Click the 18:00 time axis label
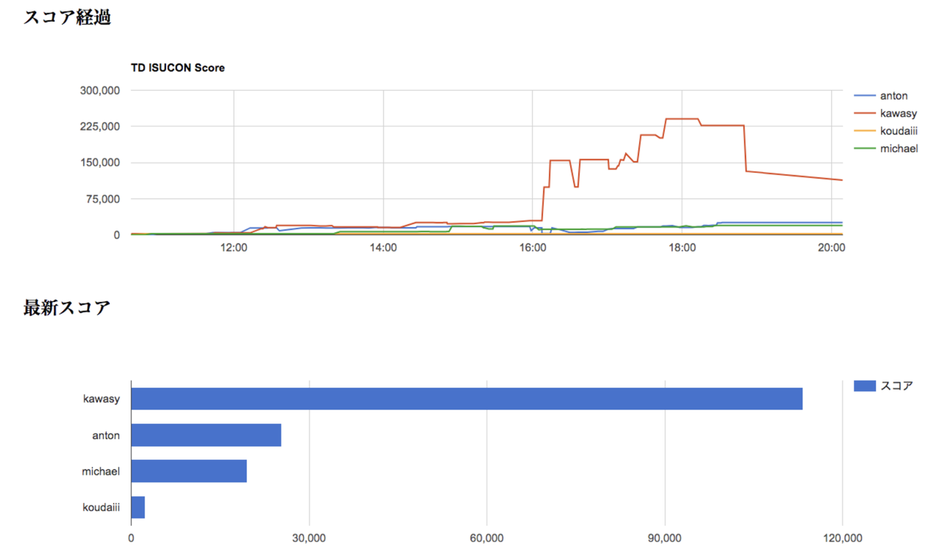This screenshot has height=560, width=941. click(x=682, y=248)
